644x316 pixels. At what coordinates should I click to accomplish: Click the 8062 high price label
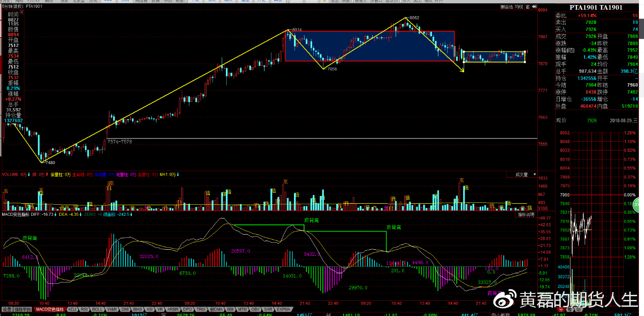pyautogui.click(x=414, y=17)
